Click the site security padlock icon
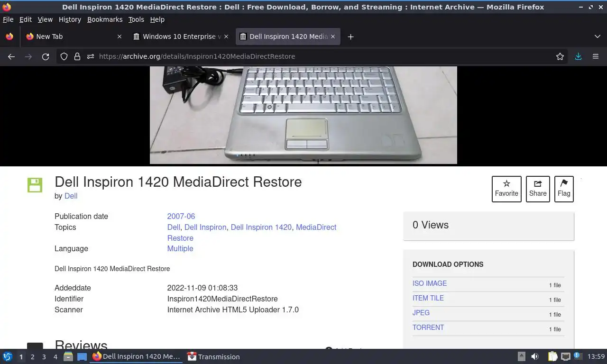Image resolution: width=607 pixels, height=364 pixels. coord(77,56)
